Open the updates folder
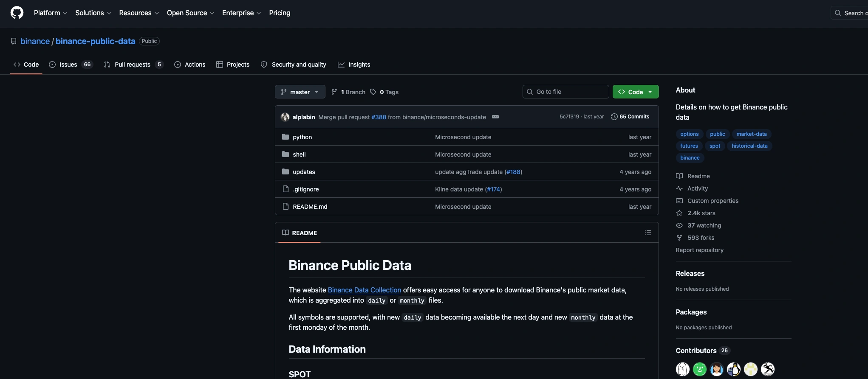 tap(304, 172)
